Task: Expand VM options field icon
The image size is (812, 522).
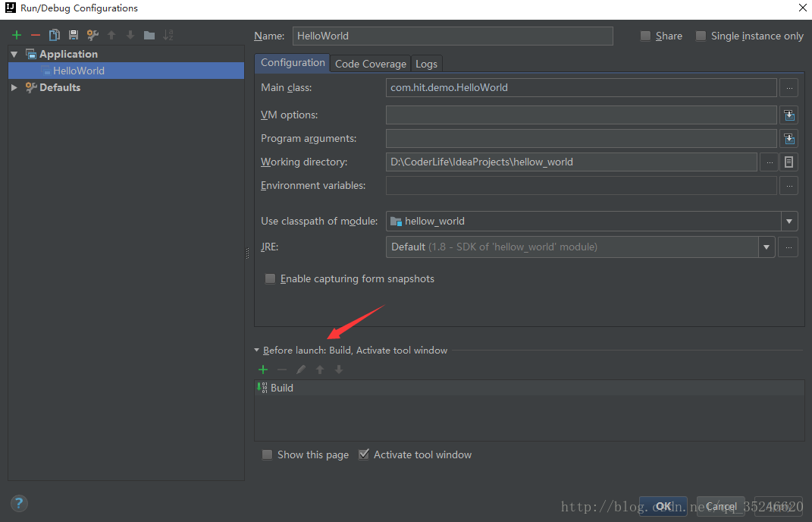Action: coord(788,115)
